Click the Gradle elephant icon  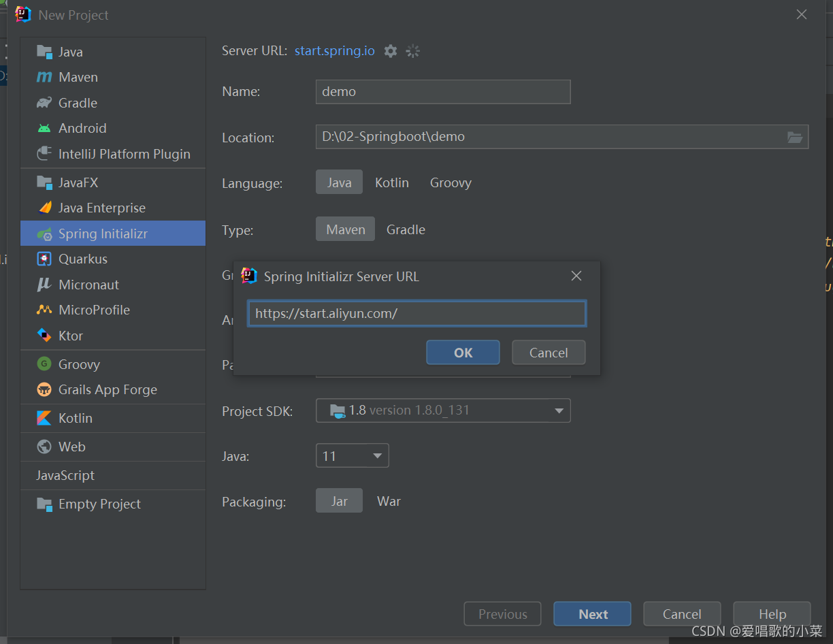click(x=44, y=103)
